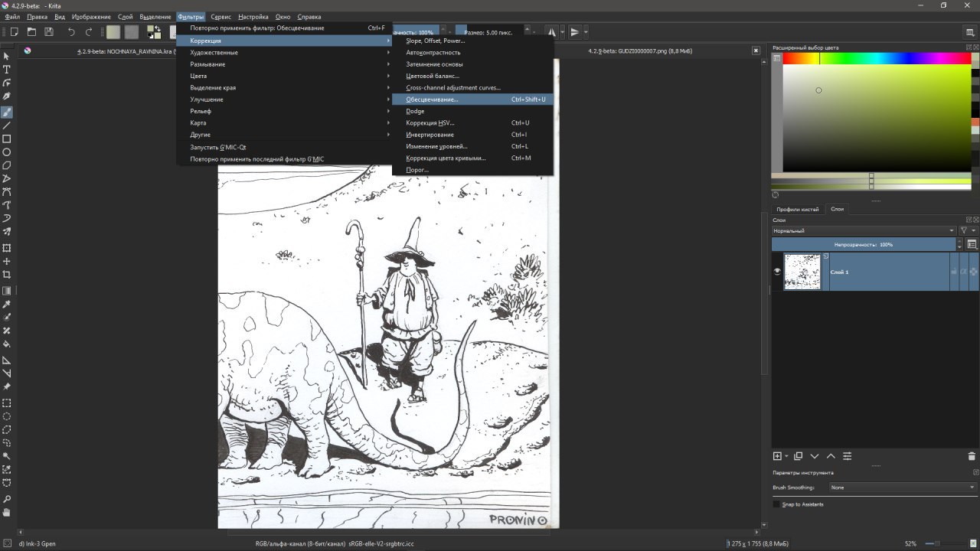The width and height of the screenshot is (980, 551).
Task: Switch to Профили кистей tab
Action: tap(797, 209)
